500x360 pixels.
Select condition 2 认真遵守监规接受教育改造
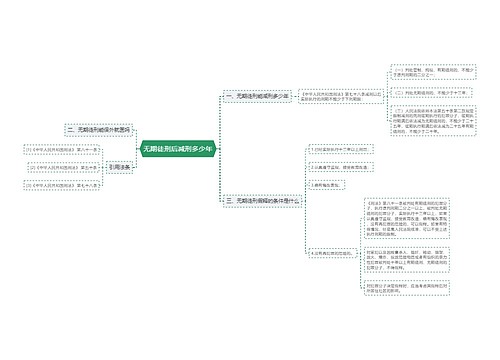coord(341,167)
